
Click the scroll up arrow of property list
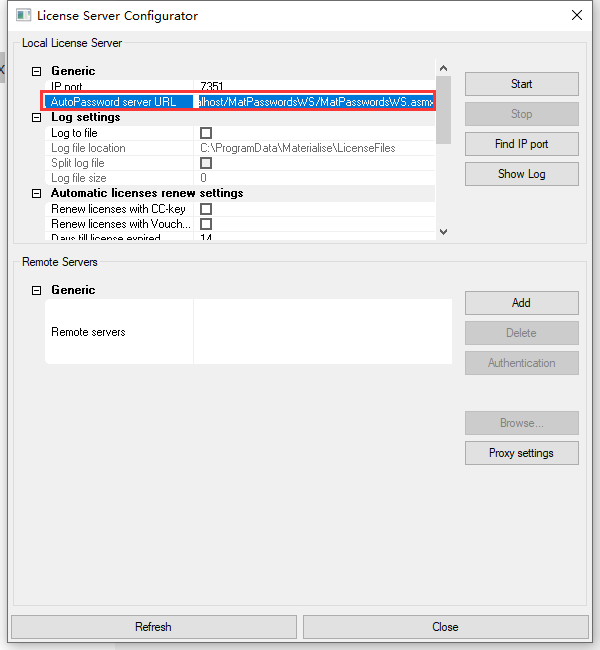coord(443,68)
